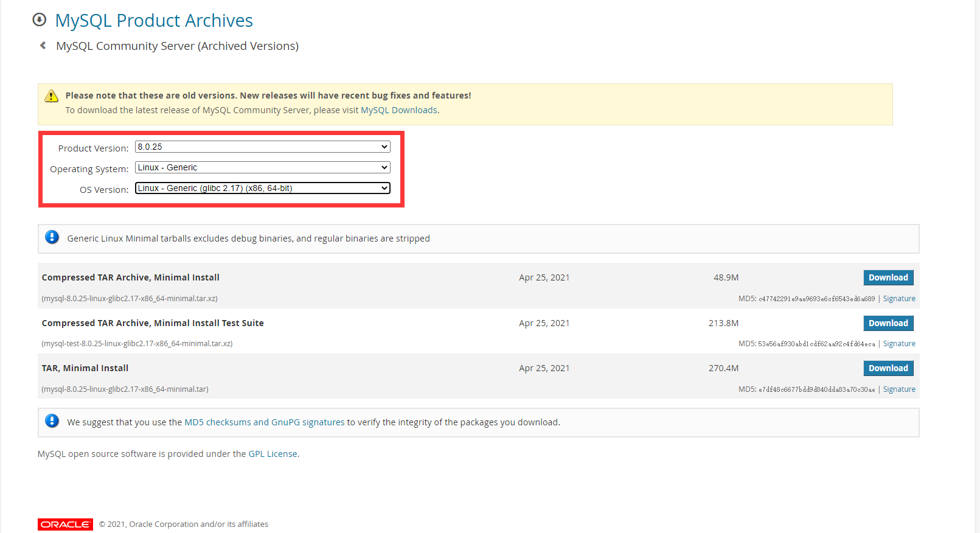
Task: Click the Oracle copyright 2021 text
Action: [x=184, y=524]
